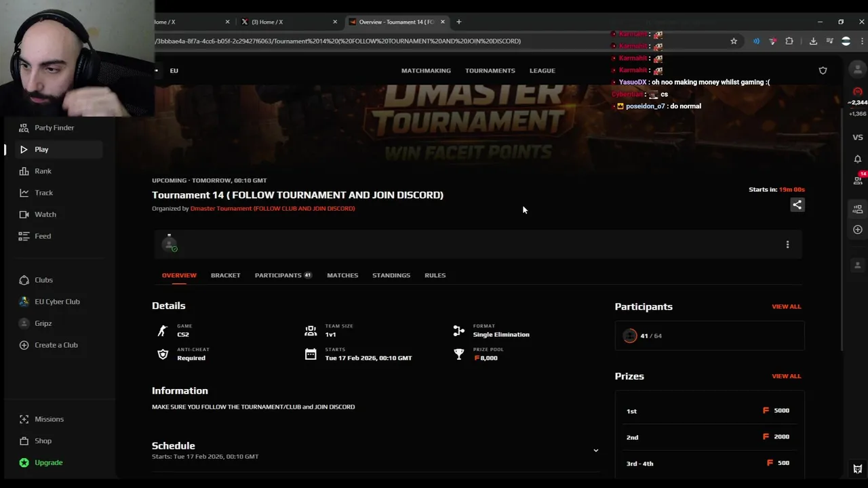This screenshot has width=868, height=488.
Task: Click the 2nd prize 2000 row
Action: point(709,437)
